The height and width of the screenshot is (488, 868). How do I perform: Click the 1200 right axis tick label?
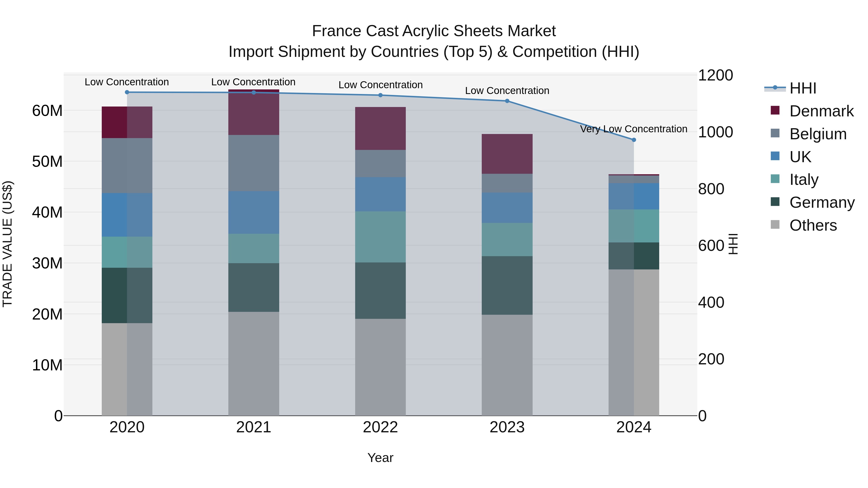pyautogui.click(x=715, y=75)
